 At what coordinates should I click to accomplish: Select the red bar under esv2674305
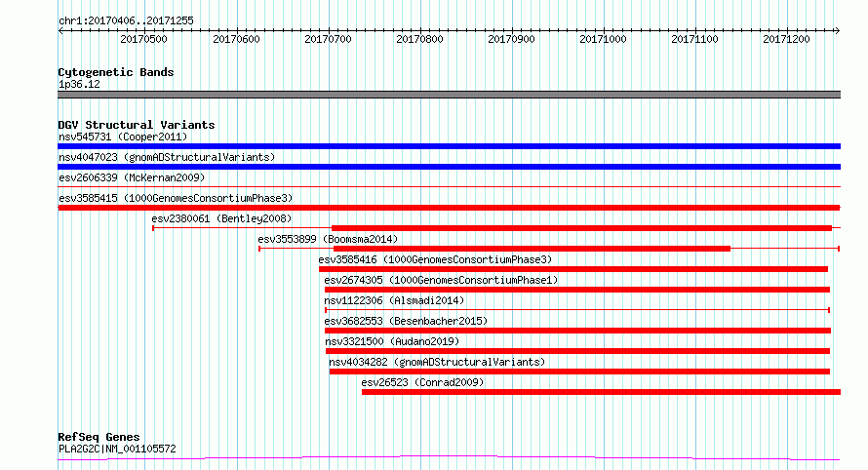[576, 290]
